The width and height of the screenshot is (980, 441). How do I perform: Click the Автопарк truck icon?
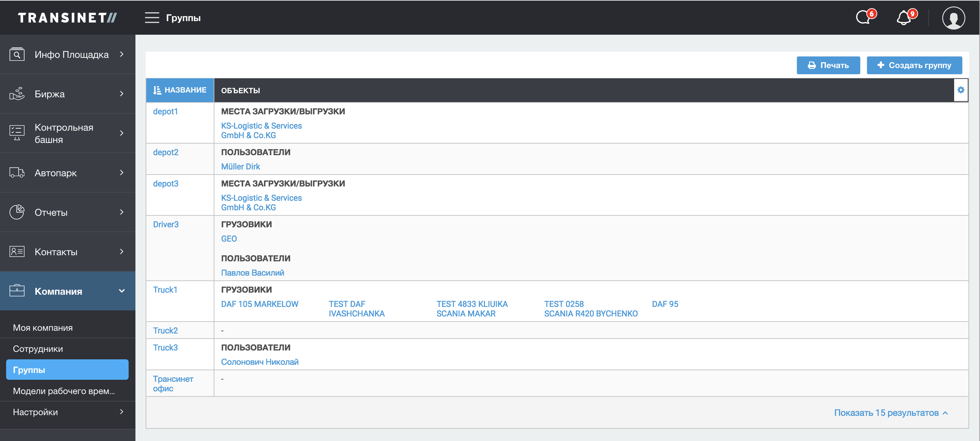click(17, 173)
